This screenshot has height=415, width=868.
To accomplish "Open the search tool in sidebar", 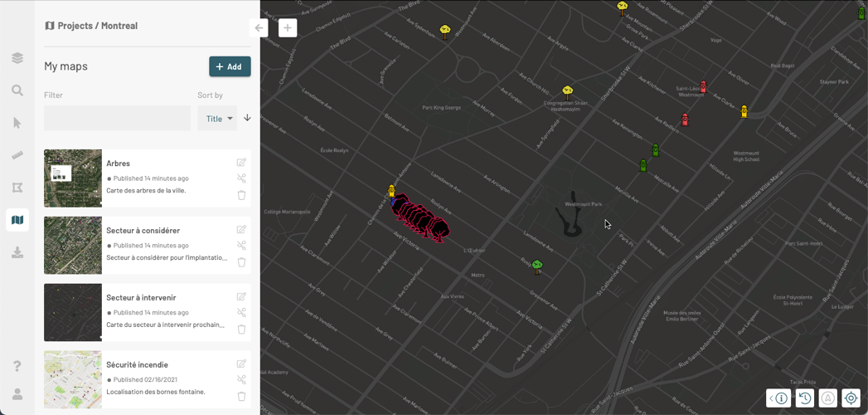I will pyautogui.click(x=17, y=90).
